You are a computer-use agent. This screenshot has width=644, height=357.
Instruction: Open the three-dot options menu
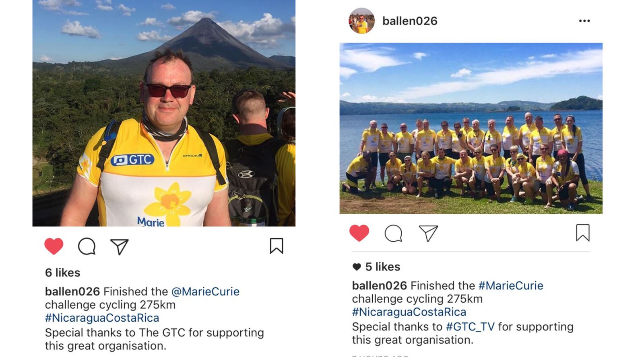(584, 21)
